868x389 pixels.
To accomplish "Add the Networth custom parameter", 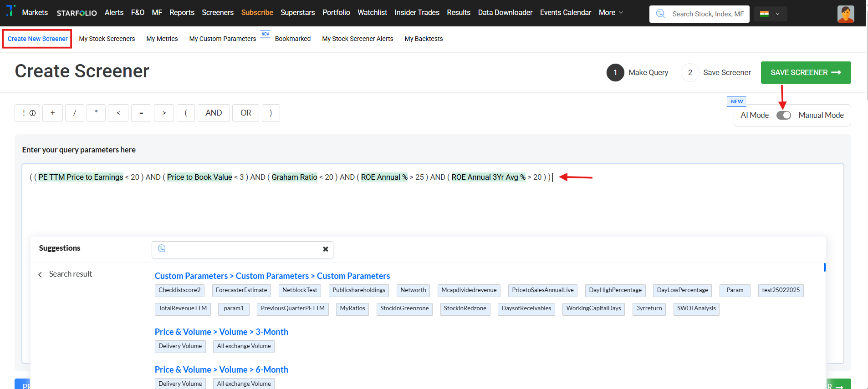I will point(414,290).
